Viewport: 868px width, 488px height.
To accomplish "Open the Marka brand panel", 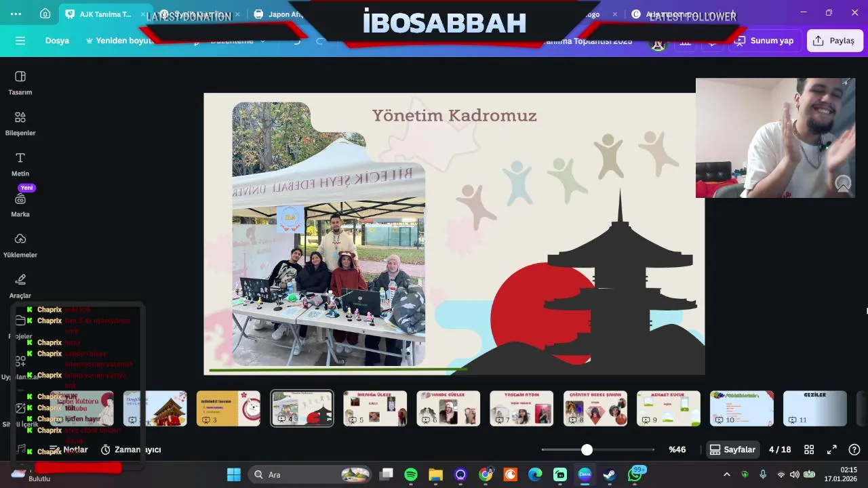I will (x=20, y=205).
